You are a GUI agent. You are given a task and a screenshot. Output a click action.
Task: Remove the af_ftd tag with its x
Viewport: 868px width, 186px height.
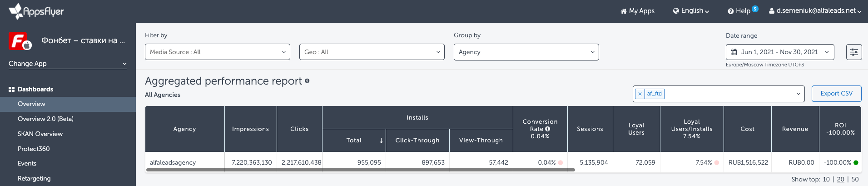pyautogui.click(x=640, y=94)
